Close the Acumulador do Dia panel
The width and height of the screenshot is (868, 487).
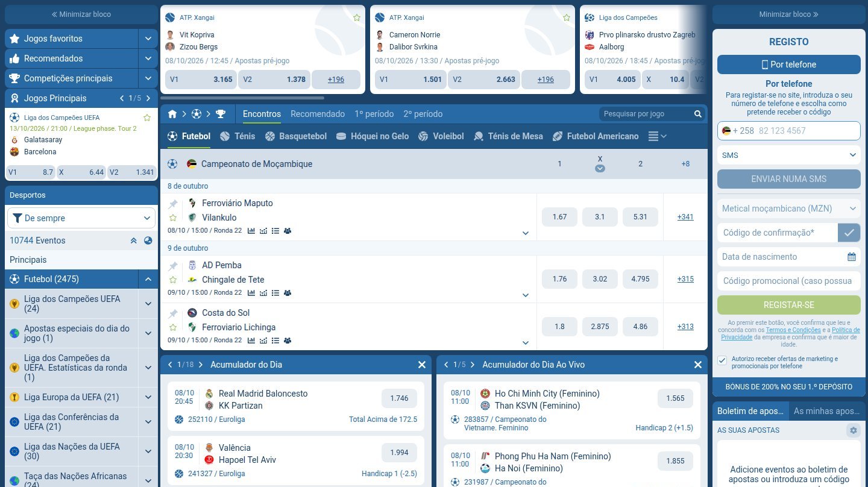point(422,365)
